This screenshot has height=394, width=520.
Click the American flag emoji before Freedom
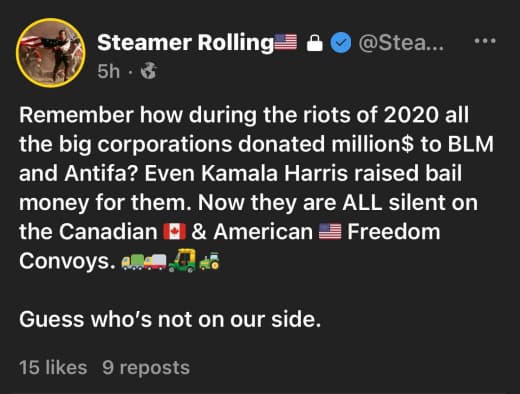pos(330,232)
